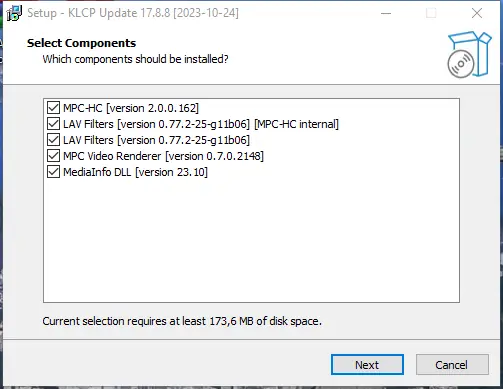Cancel the KLCP Update installation
The width and height of the screenshot is (503, 389).
coord(452,365)
